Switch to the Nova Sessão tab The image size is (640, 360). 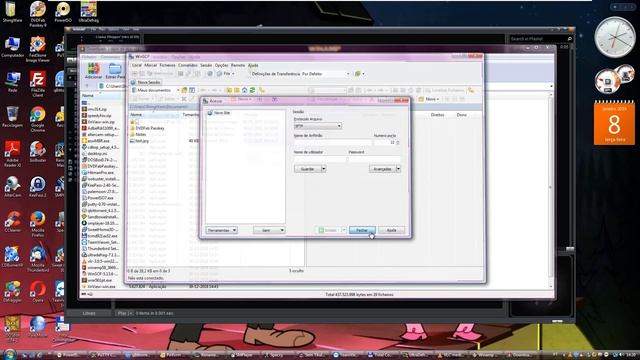coord(146,82)
